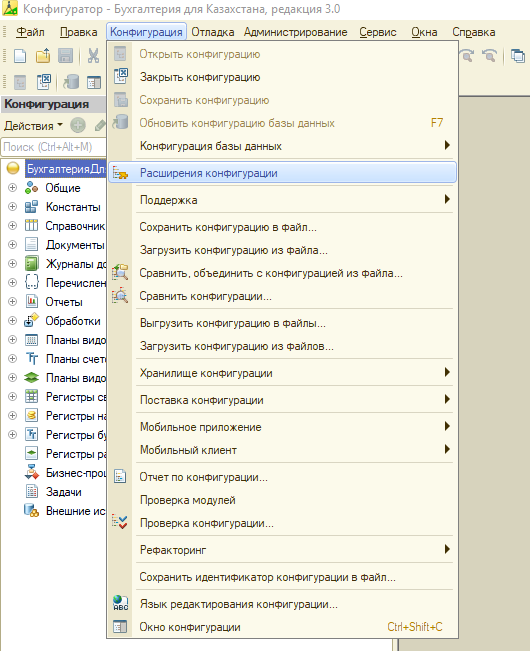530x651 pixels.
Task: Click the Проверка конфигурации checkmark icon
Action: pos(120,522)
